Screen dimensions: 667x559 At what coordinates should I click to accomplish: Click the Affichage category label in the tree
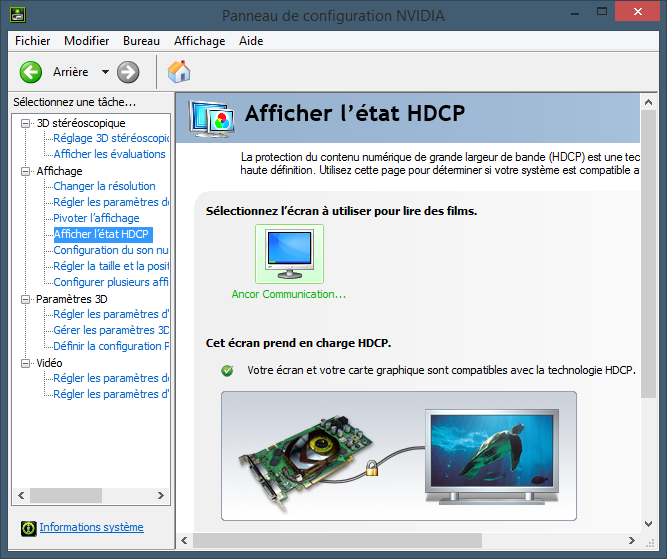click(60, 171)
